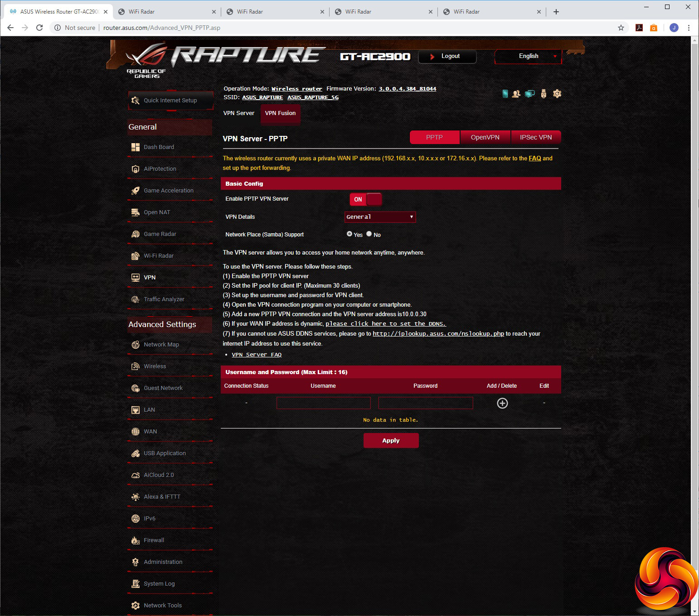699x616 pixels.
Task: Switch to the VPN Fusion tab
Action: point(280,113)
